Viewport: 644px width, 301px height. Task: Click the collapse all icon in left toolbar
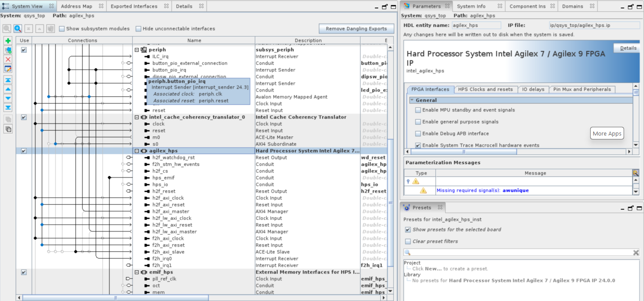(x=8, y=129)
